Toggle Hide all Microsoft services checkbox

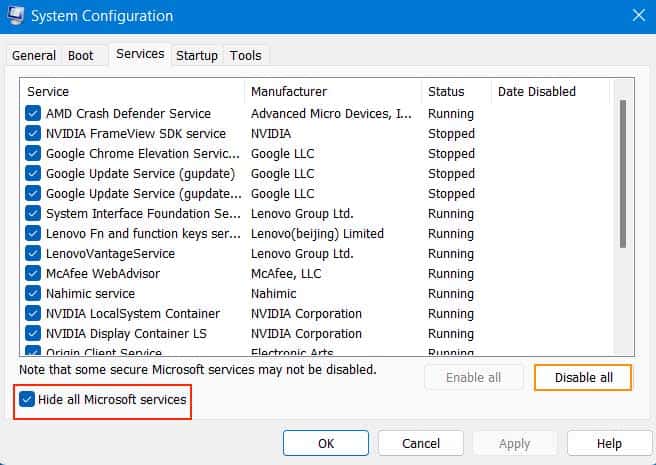click(25, 400)
